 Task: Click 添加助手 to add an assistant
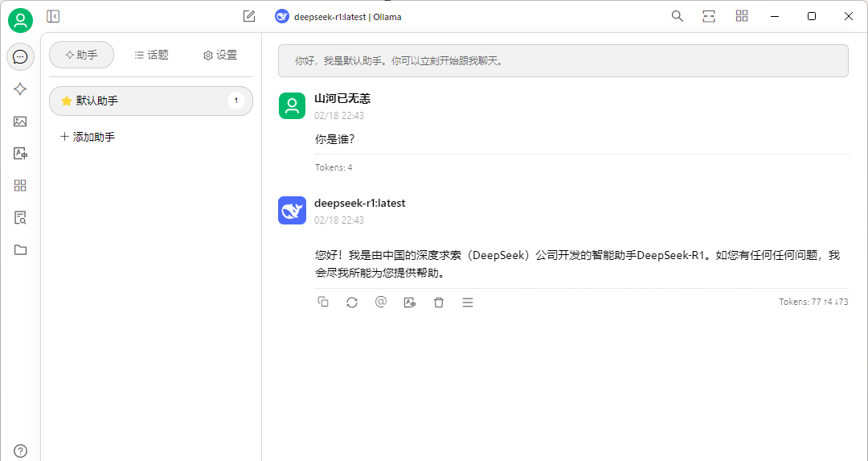tap(88, 137)
